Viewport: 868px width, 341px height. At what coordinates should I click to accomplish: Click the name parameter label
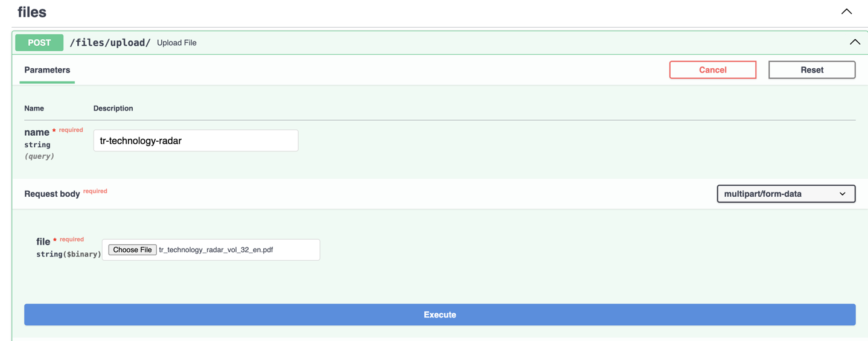coord(37,132)
